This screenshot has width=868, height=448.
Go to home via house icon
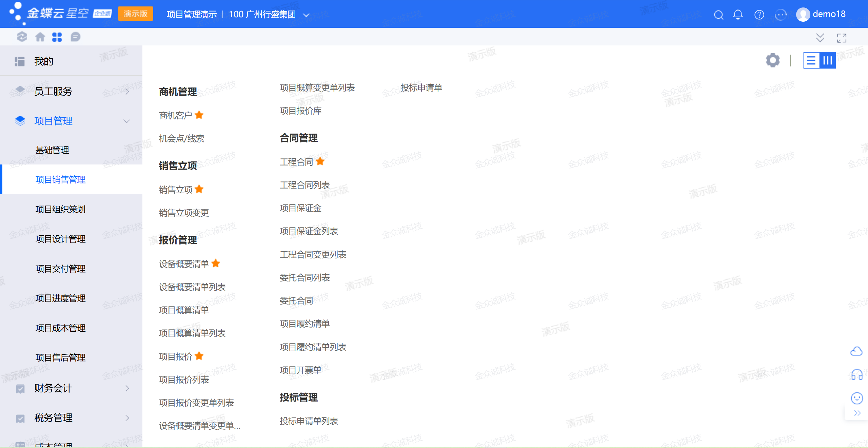coord(40,37)
